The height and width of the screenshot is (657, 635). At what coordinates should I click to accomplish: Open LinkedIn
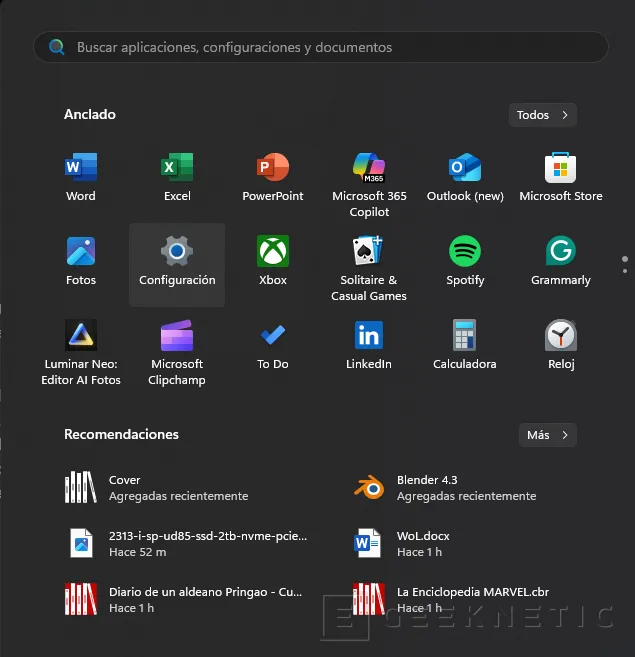[369, 345]
